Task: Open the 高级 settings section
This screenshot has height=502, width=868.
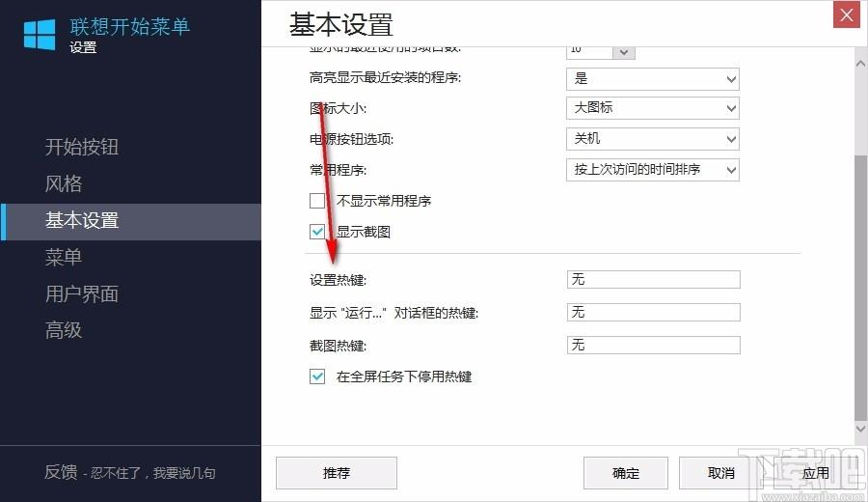Action: coord(63,330)
